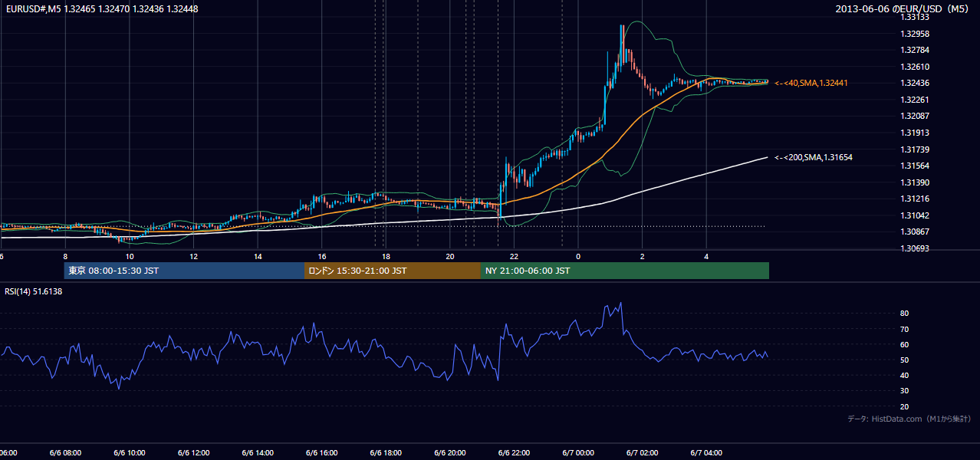Screen dimensions: 980x460
Task: Click the RSI axis value 80
Action: [905, 314]
